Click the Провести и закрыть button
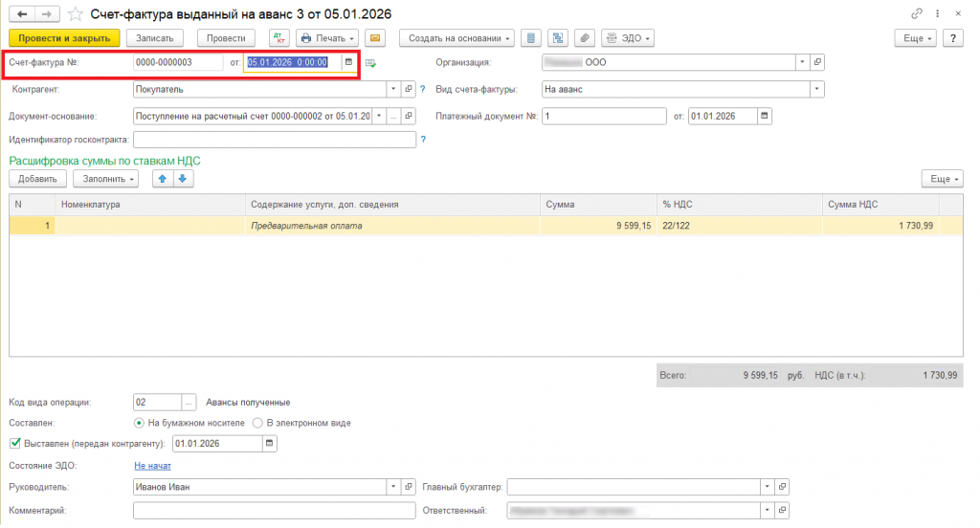This screenshot has height=528, width=980. (64, 38)
